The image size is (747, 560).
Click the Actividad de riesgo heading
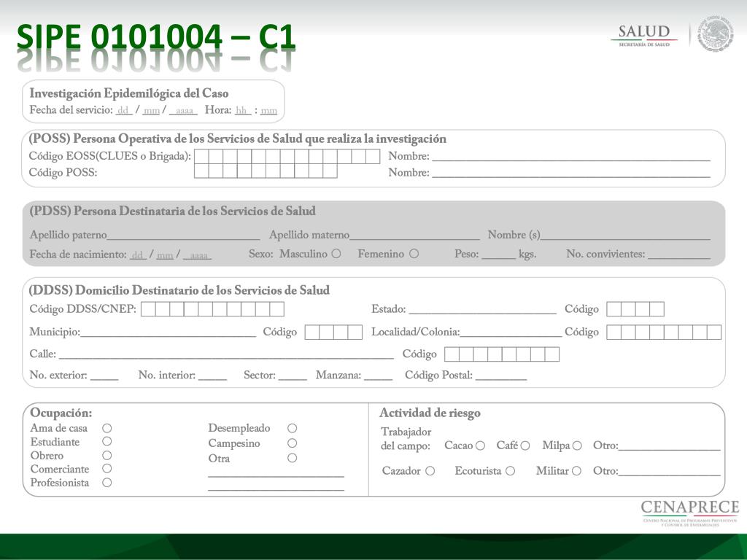pos(430,413)
